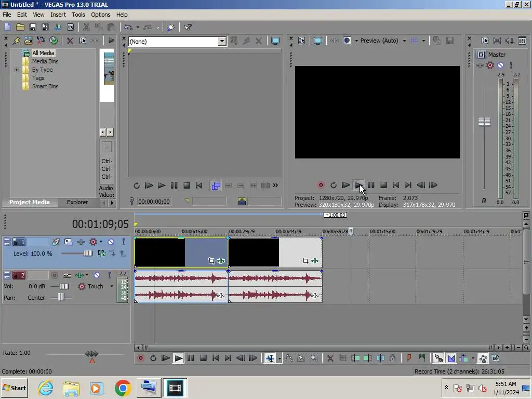The image size is (532, 399).
Task: Click the Event Pan/Crop icon on first video clip
Action: (x=211, y=261)
